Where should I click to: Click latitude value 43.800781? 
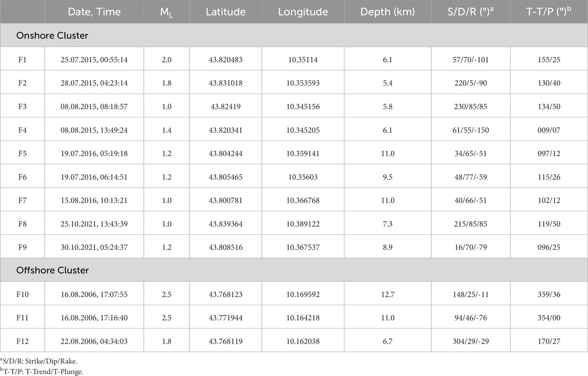click(225, 201)
